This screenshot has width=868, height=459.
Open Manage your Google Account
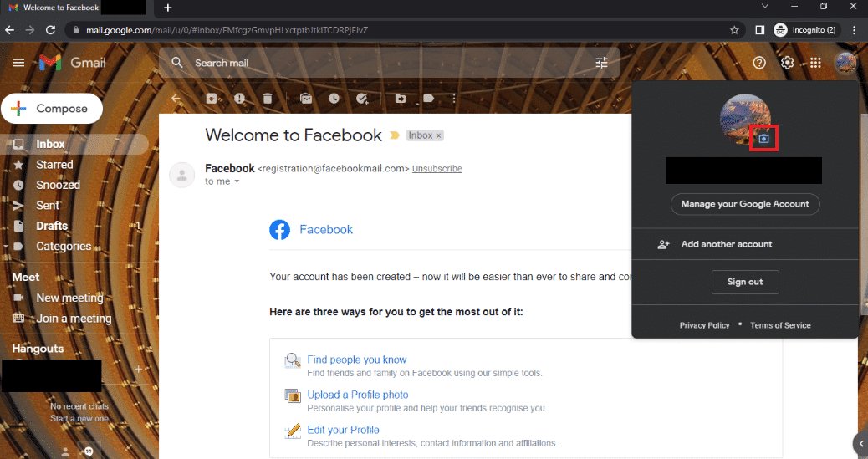745,204
